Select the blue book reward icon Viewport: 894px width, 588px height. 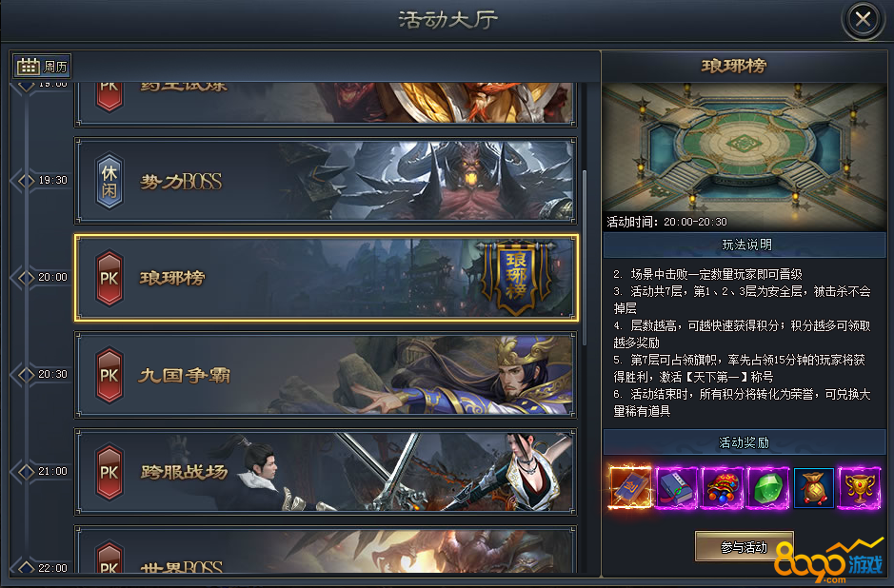(x=676, y=488)
